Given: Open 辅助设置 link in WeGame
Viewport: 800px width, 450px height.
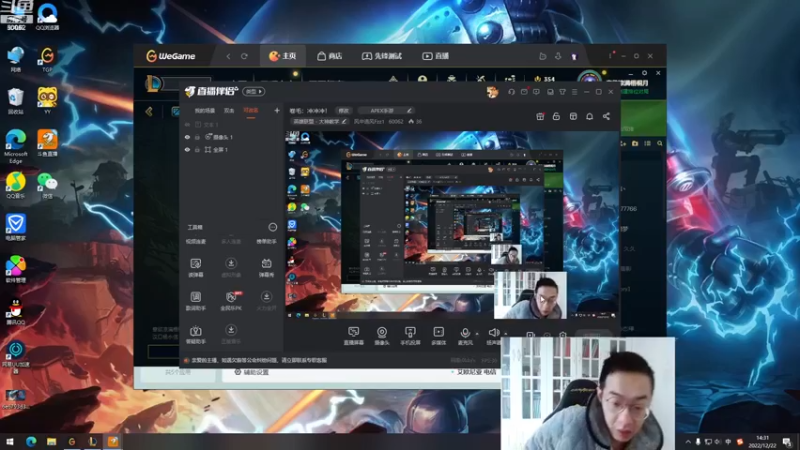Looking at the screenshot, I should click(251, 372).
